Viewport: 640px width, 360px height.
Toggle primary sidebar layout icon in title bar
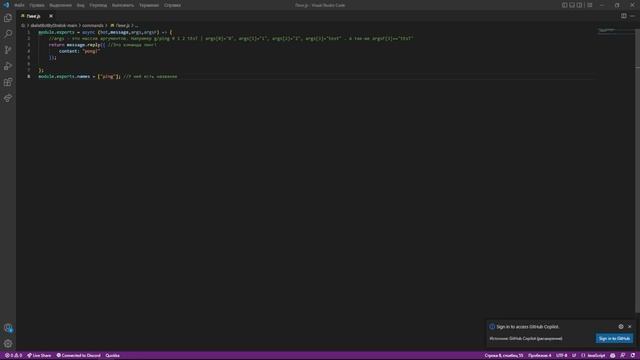pos(564,5)
